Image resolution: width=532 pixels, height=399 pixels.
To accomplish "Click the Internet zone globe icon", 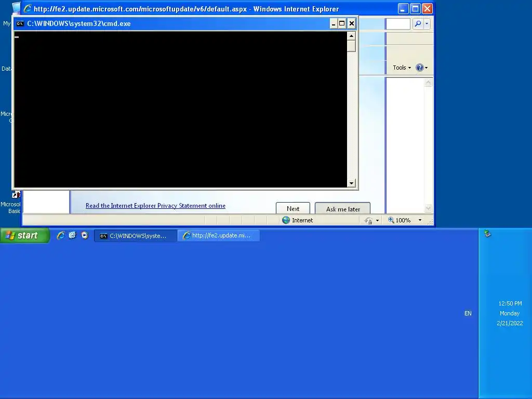I will click(x=286, y=220).
